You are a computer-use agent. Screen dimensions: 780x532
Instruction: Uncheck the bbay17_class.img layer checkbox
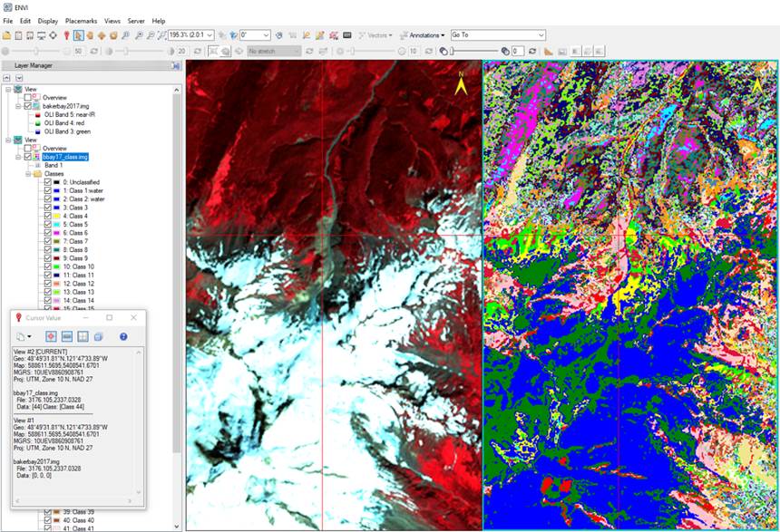(x=28, y=157)
